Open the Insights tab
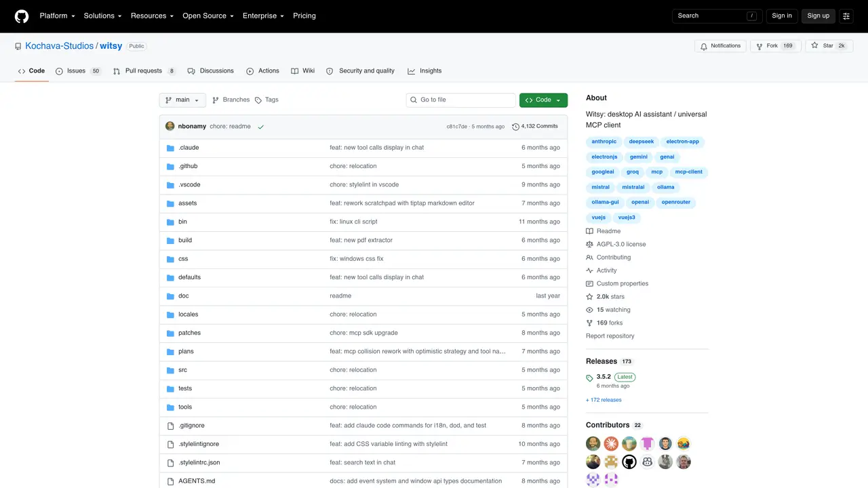 point(425,71)
